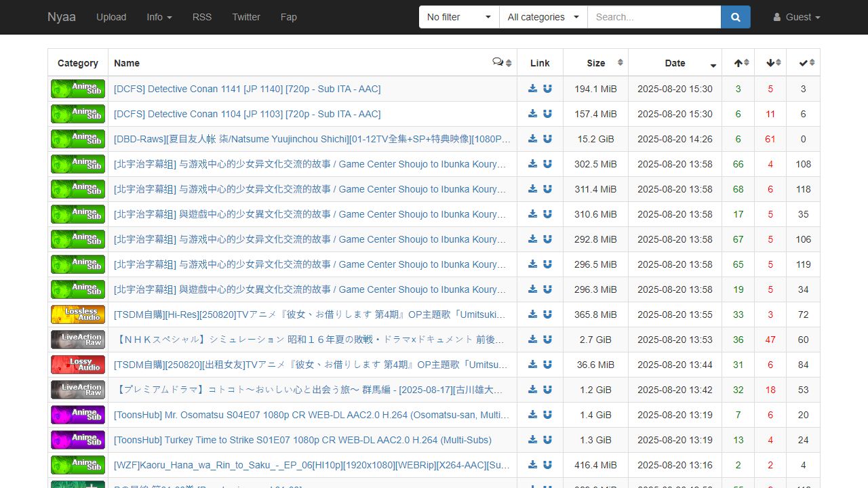This screenshot has height=488, width=868.
Task: Click date cell 2025-08-20 13:55
Action: click(x=675, y=314)
